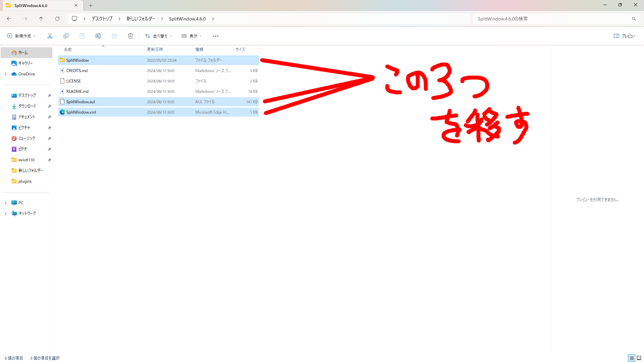Click the search icon in the search bar
Viewport: 644px width, 362px height.
634,19
